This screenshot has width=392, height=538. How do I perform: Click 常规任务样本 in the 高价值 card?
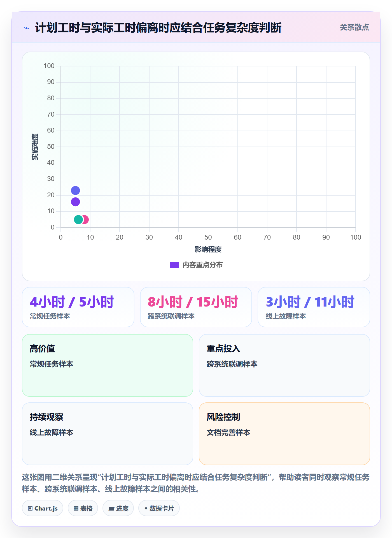pos(52,364)
